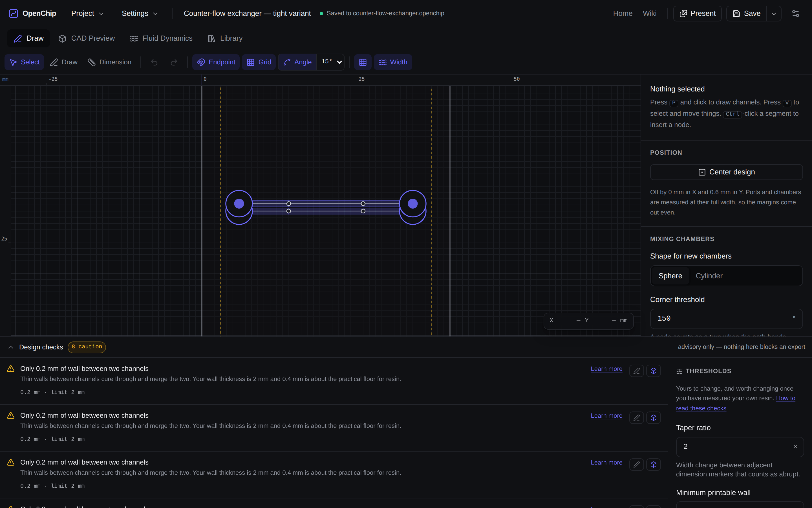Choose the Dimension tool
This screenshot has height=508, width=812.
pyautogui.click(x=110, y=62)
